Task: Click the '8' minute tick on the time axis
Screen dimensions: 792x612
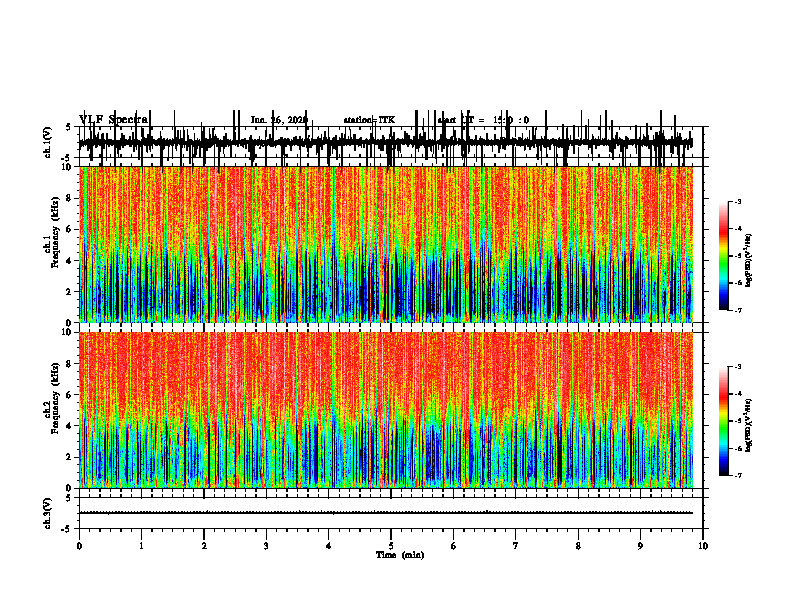Action: [578, 546]
